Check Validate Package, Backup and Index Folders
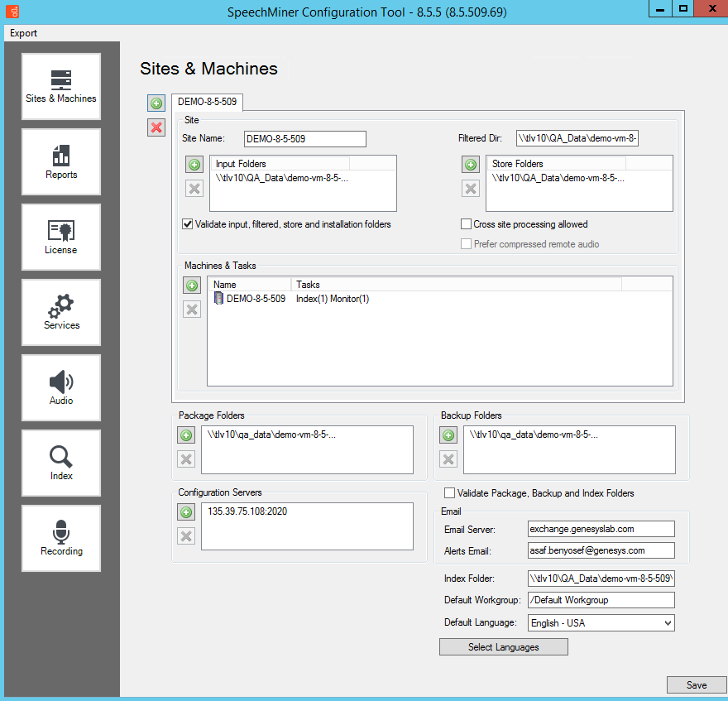The width and height of the screenshot is (728, 701). 449,493
